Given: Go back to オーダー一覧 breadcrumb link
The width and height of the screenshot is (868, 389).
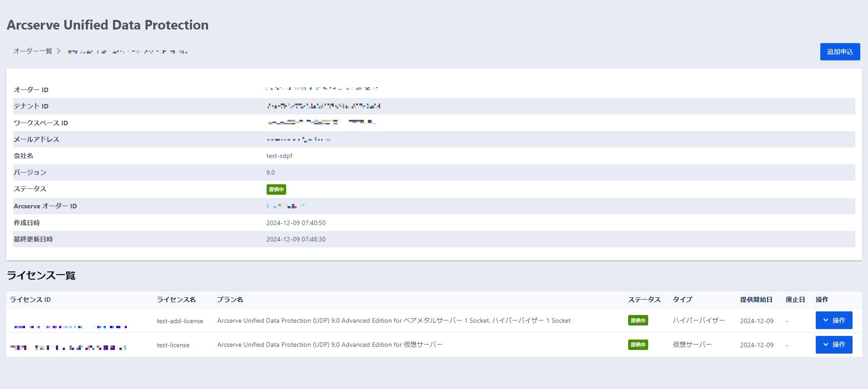Looking at the screenshot, I should point(33,51).
